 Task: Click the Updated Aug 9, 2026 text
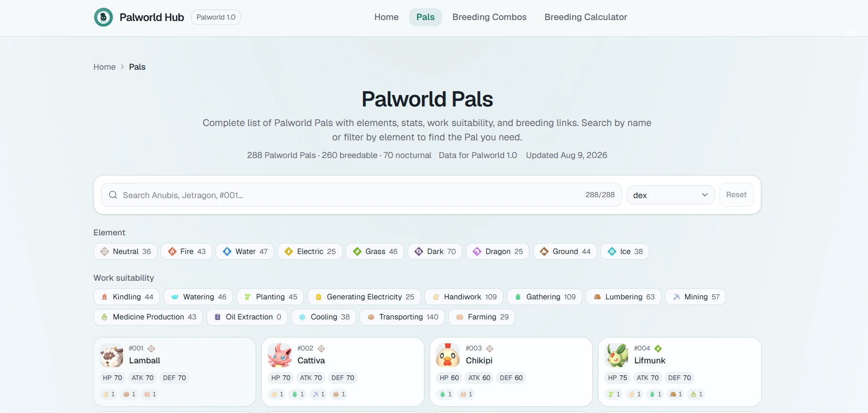[567, 155]
